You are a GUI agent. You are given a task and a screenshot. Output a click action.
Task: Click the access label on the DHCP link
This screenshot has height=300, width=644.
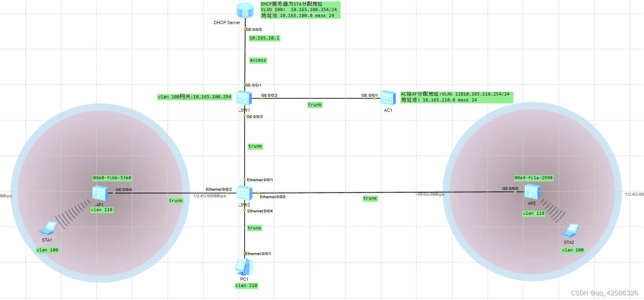pyautogui.click(x=258, y=60)
